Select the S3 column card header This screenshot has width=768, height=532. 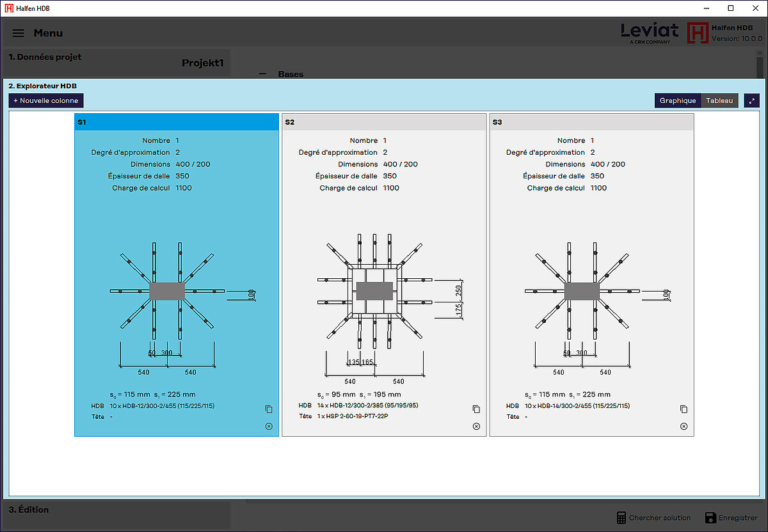591,122
